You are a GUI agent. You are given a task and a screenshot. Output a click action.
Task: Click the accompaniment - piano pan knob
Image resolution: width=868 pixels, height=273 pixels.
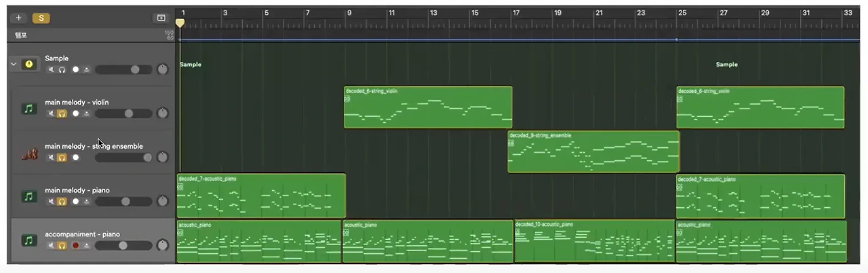(162, 245)
